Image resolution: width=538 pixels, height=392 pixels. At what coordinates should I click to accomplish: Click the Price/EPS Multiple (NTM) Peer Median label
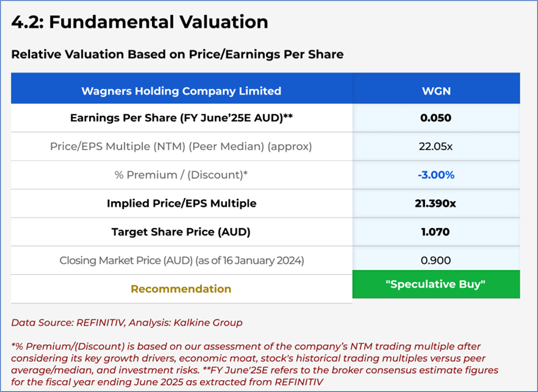[181, 147]
